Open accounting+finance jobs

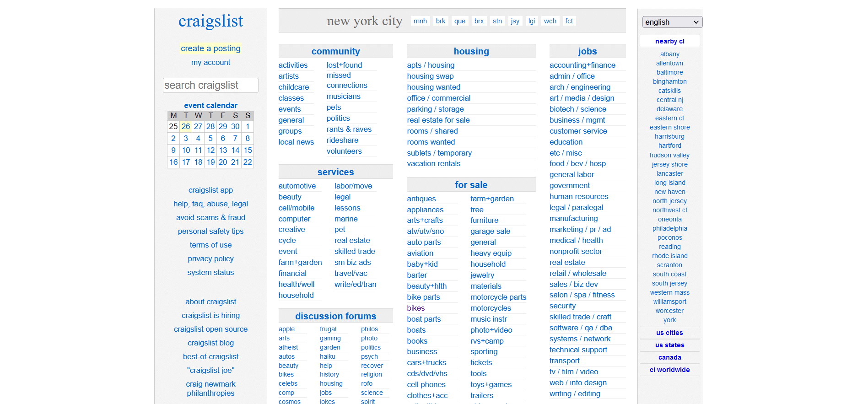(x=582, y=65)
